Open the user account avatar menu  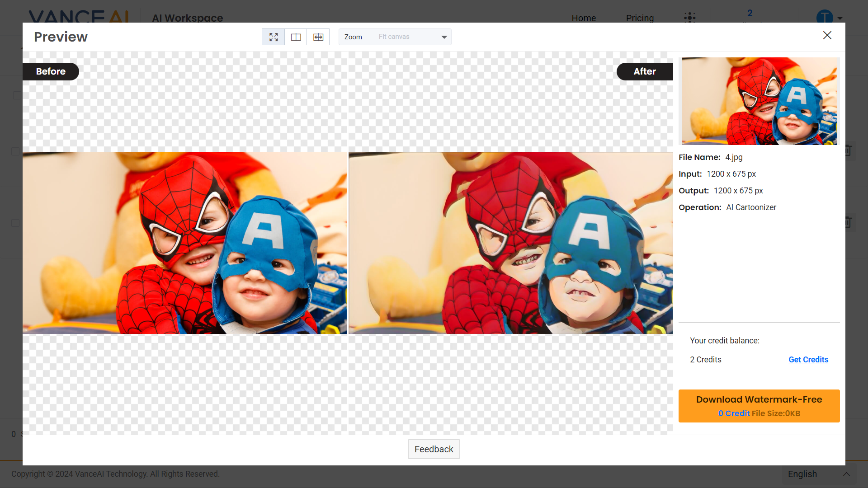coord(829,18)
